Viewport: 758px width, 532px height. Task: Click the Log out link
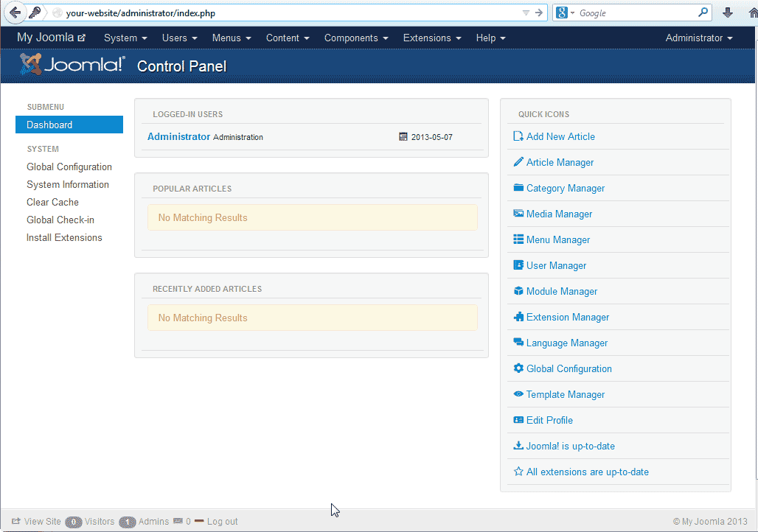(x=222, y=522)
